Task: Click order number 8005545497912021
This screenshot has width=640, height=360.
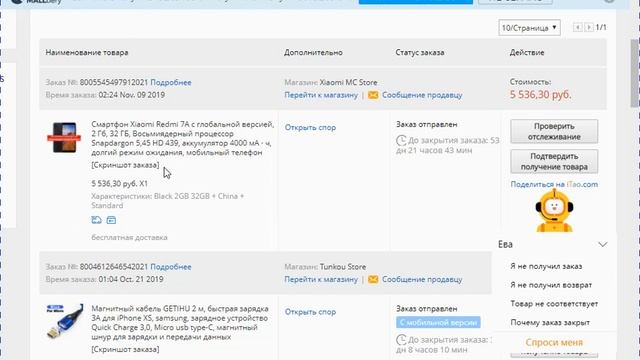Action: (113, 82)
